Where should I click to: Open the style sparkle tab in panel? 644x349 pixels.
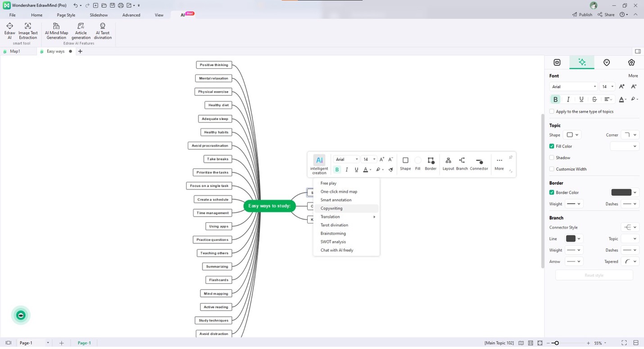pyautogui.click(x=582, y=63)
